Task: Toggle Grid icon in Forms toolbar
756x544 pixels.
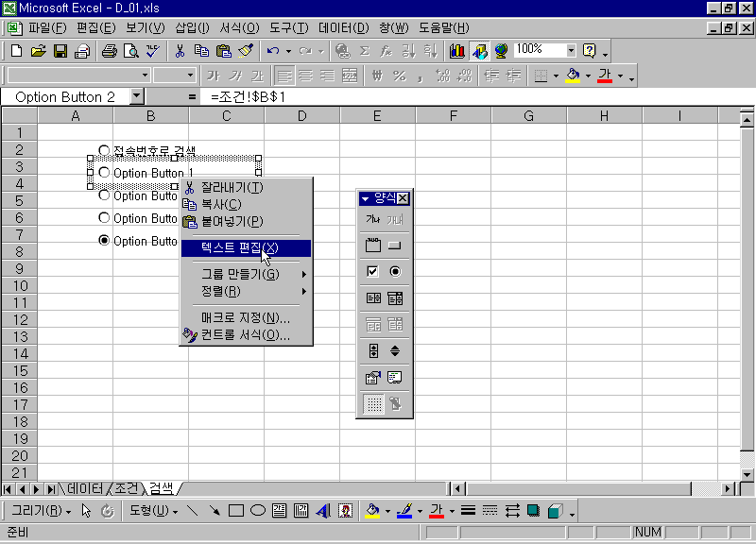Action: [x=372, y=404]
